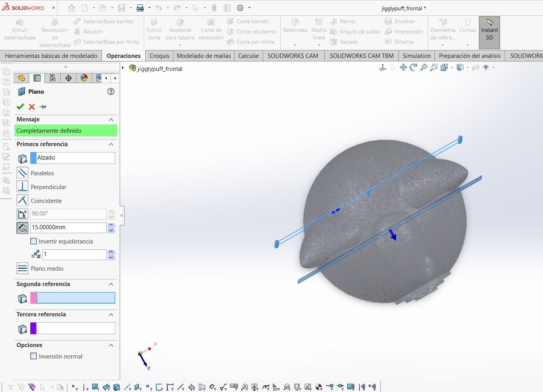Switch to the Simulation tab
543x392 pixels.
tap(417, 56)
